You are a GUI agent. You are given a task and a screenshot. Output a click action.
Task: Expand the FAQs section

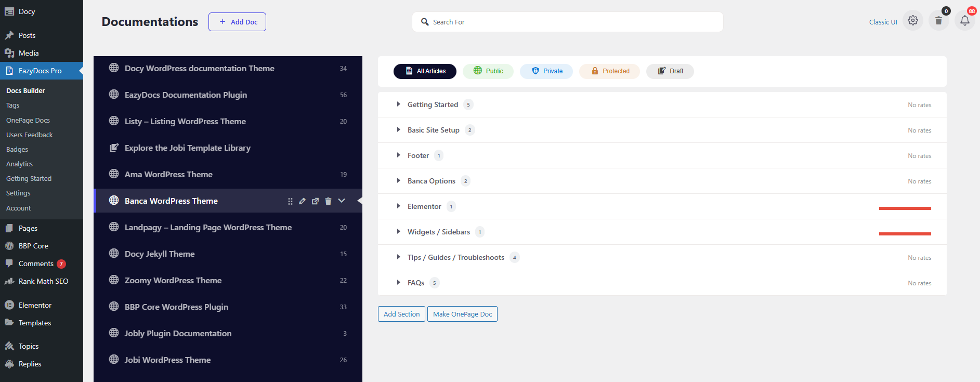click(x=398, y=282)
